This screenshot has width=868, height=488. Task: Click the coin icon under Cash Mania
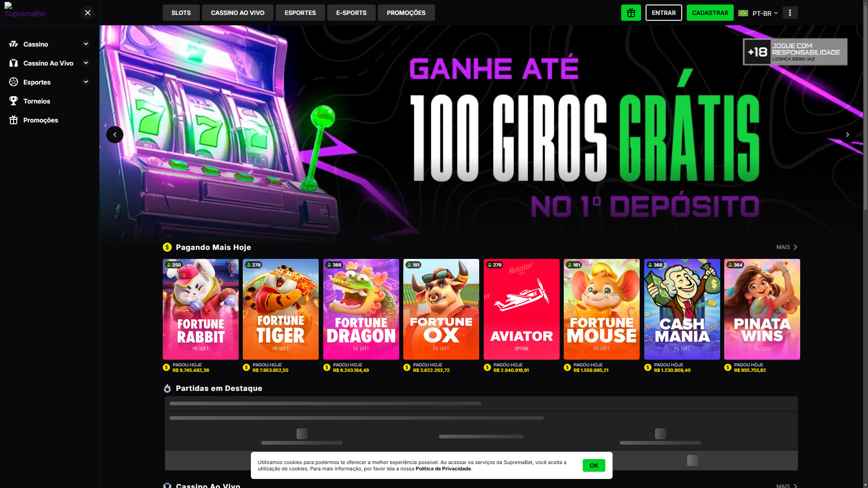(x=648, y=367)
